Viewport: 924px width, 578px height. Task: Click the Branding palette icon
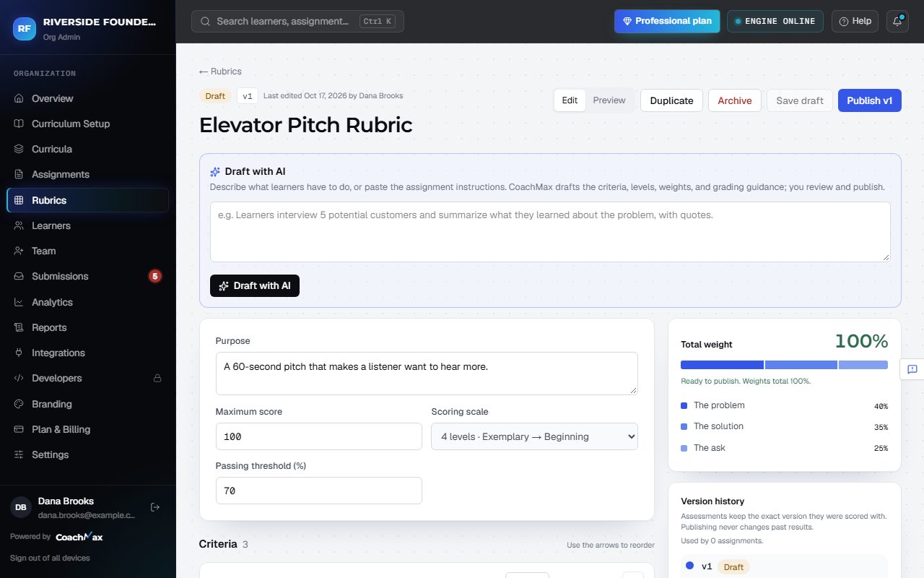coord(19,404)
